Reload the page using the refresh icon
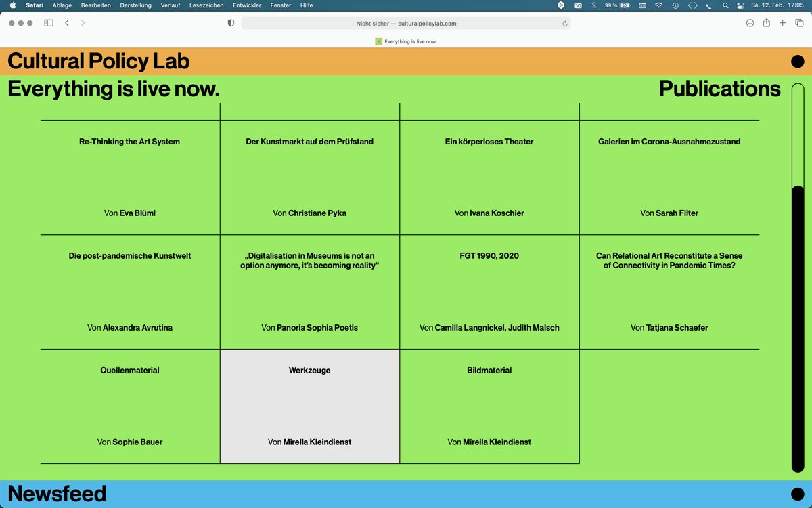 pyautogui.click(x=565, y=22)
